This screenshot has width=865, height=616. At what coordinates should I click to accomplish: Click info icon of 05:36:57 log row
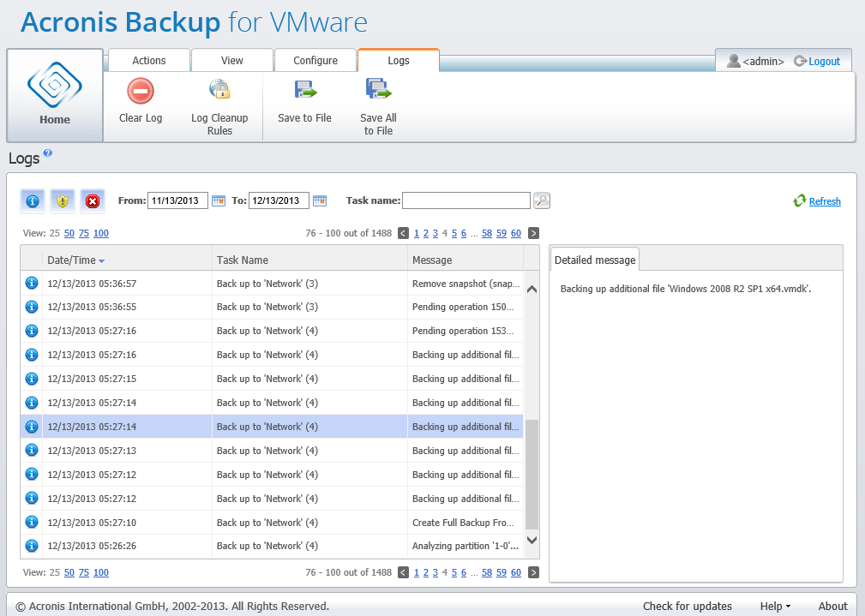point(32,283)
